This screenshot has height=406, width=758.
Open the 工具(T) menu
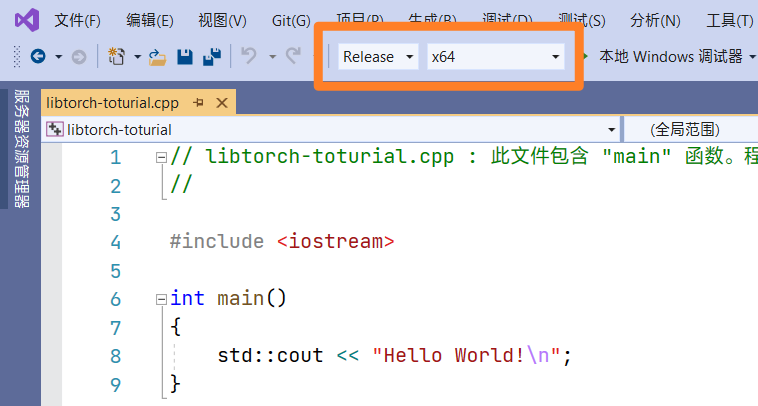(x=730, y=21)
